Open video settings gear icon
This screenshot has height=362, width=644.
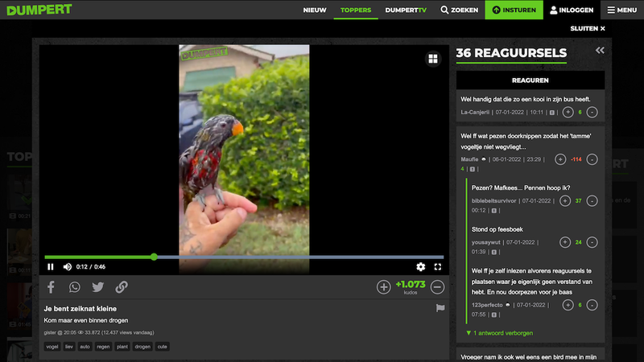[420, 266]
